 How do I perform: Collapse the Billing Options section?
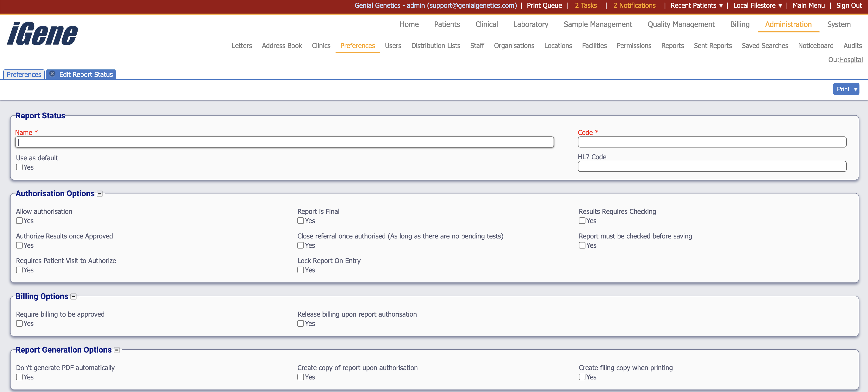[73, 297]
